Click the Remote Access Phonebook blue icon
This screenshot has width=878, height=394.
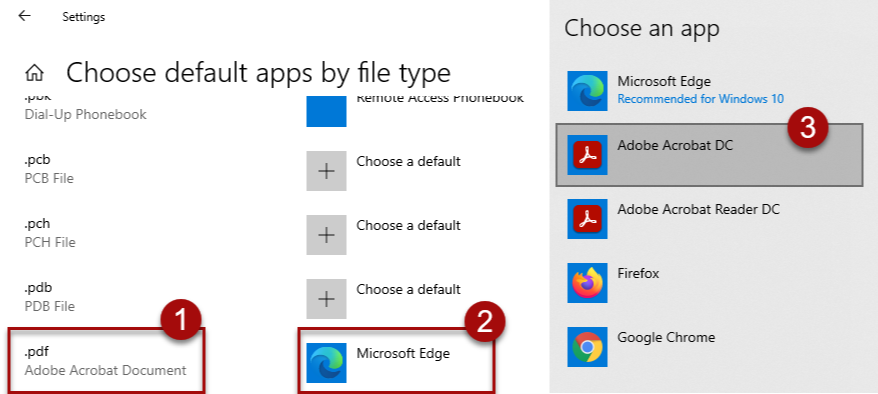(326, 111)
